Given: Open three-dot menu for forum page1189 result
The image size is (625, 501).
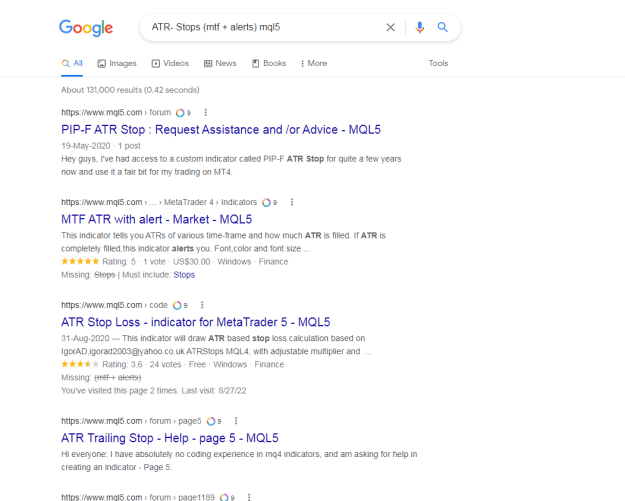Looking at the screenshot, I should click(x=249, y=497).
